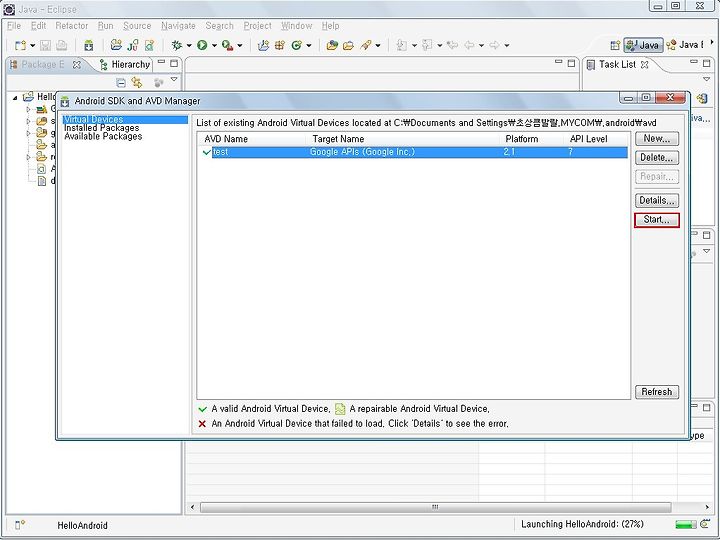Select the Task List tab

pyautogui.click(x=618, y=64)
